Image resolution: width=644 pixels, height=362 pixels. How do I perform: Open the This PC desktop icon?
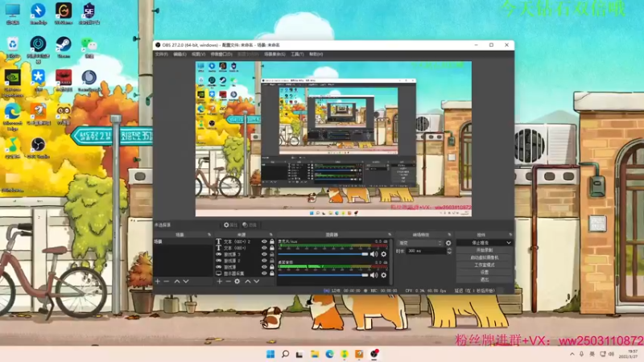pos(12,14)
